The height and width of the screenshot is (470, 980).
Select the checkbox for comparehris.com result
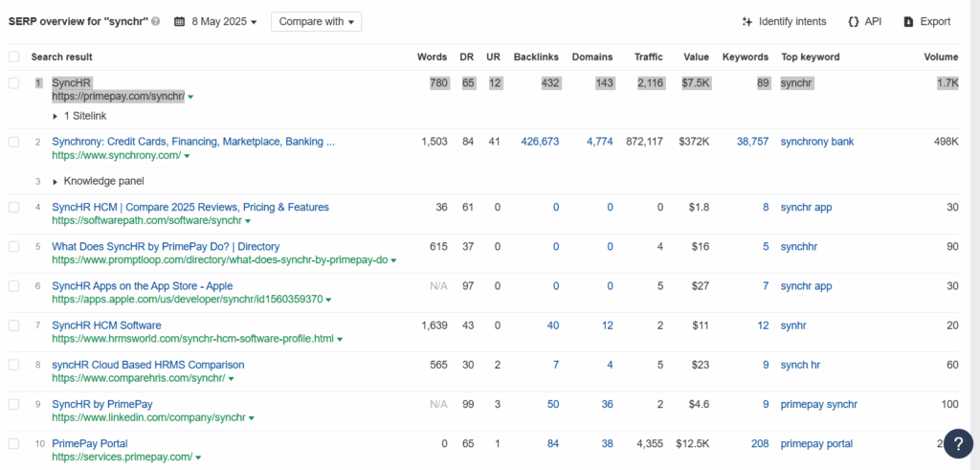[x=13, y=365]
